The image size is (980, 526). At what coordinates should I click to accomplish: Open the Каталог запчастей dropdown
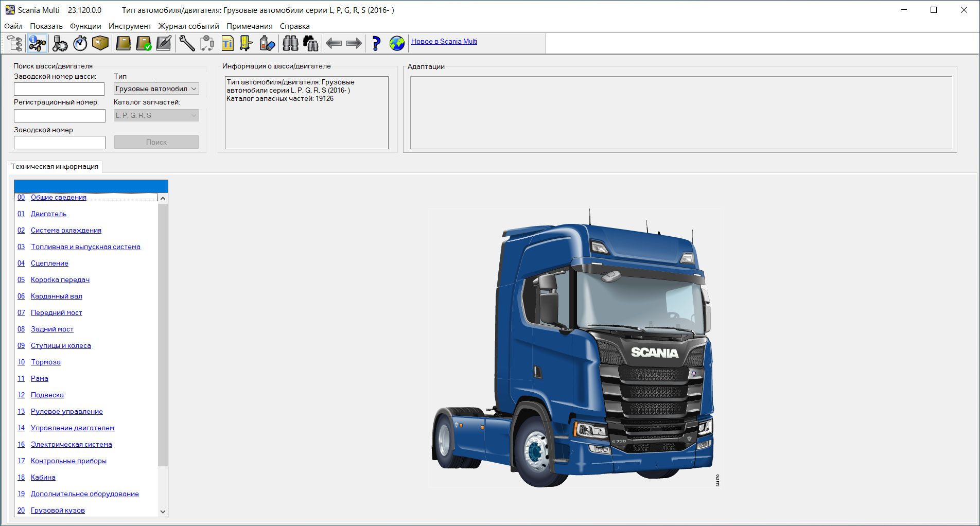[156, 116]
